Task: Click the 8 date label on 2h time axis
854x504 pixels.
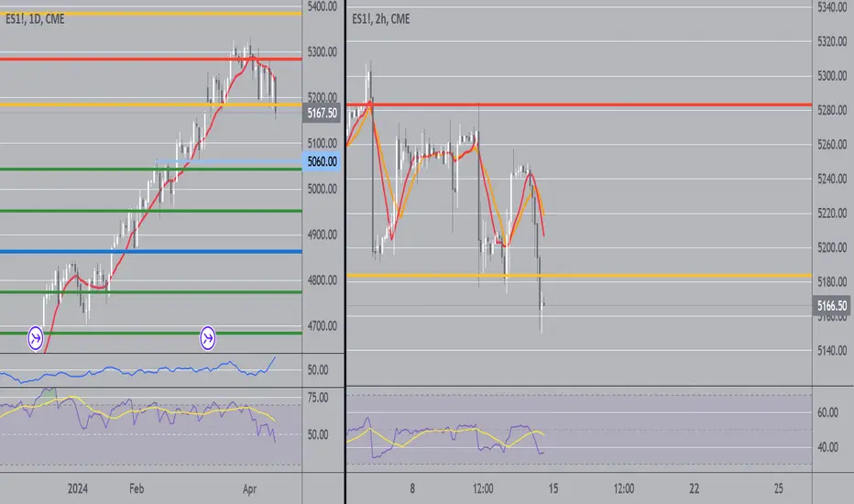Action: [x=412, y=488]
